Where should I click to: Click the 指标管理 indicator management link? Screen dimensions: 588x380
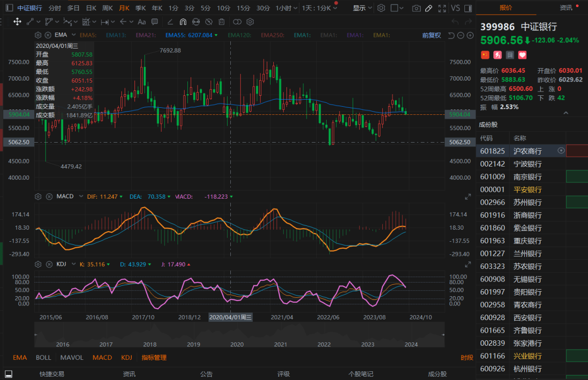154,358
